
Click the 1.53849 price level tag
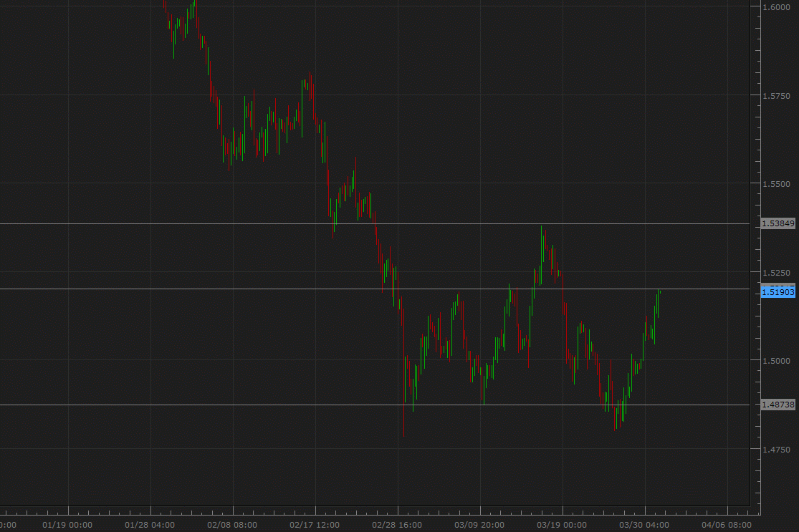779,223
